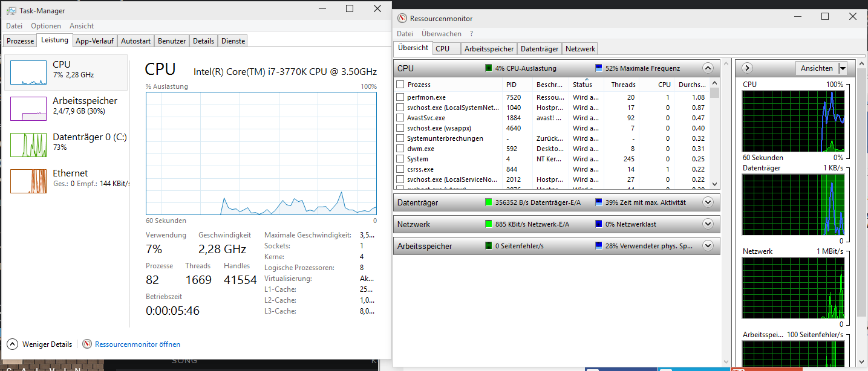868x371 pixels.
Task: Switch to the Autostart tab
Action: (135, 41)
